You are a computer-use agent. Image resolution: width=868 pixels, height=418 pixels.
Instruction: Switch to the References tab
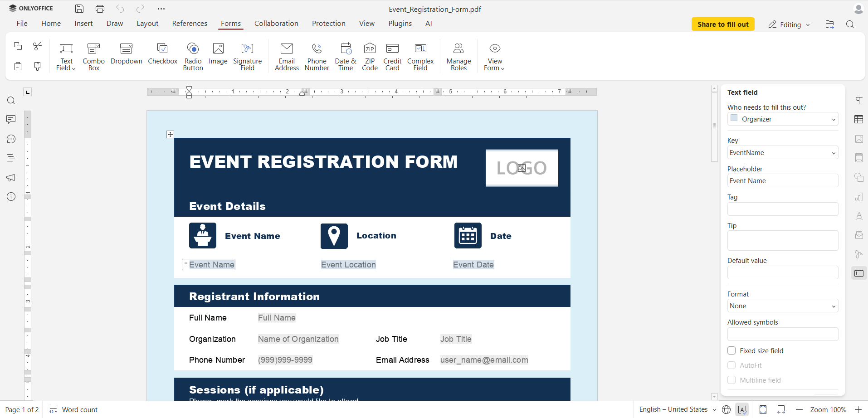coord(190,24)
